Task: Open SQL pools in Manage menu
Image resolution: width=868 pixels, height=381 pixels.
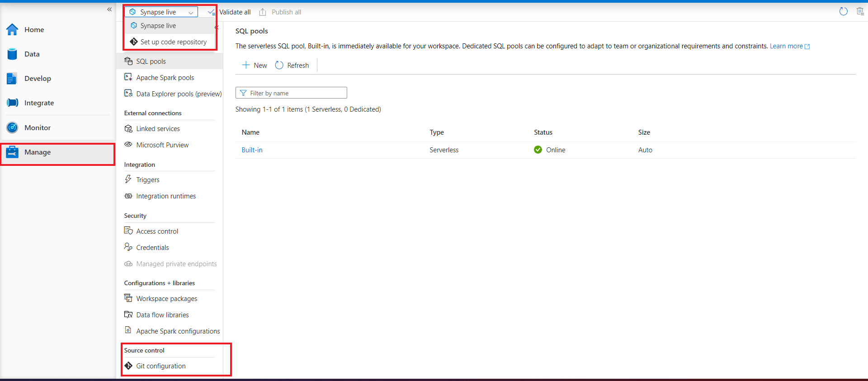Action: point(170,61)
